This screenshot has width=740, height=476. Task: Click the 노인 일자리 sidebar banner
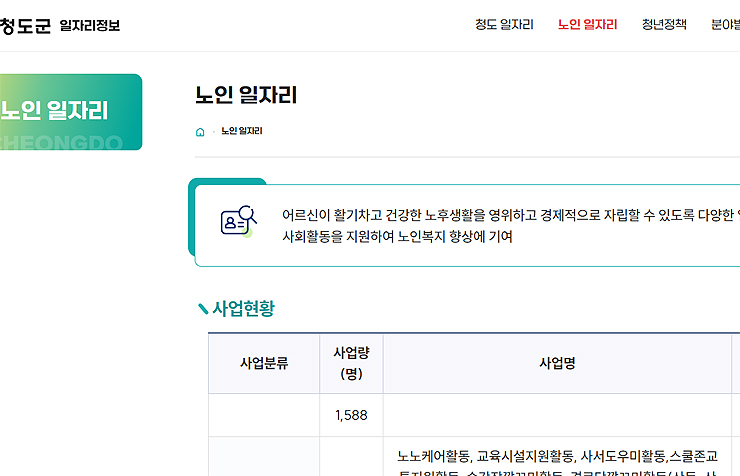click(x=71, y=112)
